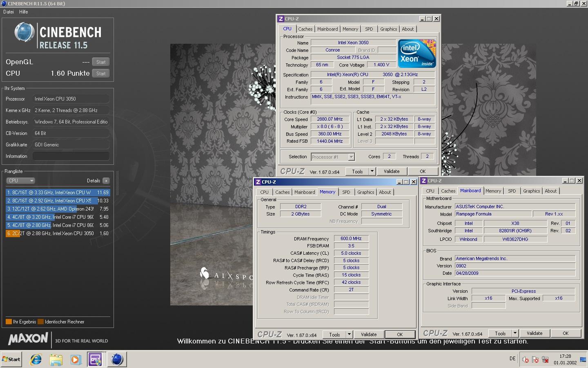
Task: Open CPU ranking type dropdown
Action: click(20, 181)
